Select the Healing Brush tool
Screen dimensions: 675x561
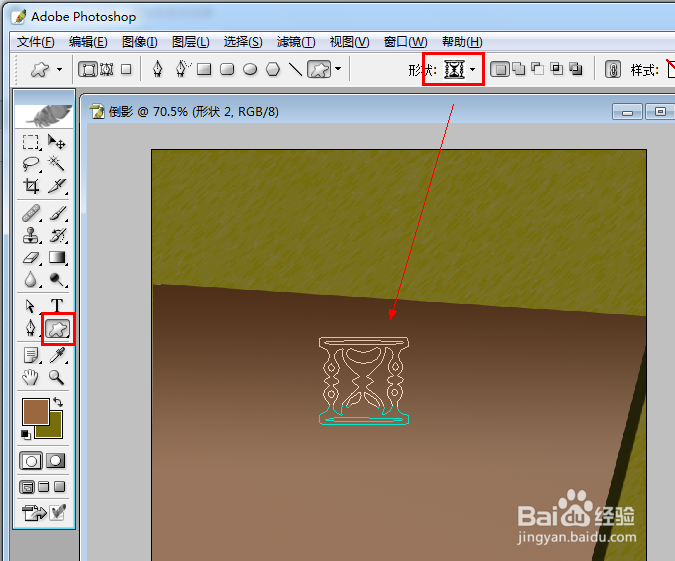31,213
